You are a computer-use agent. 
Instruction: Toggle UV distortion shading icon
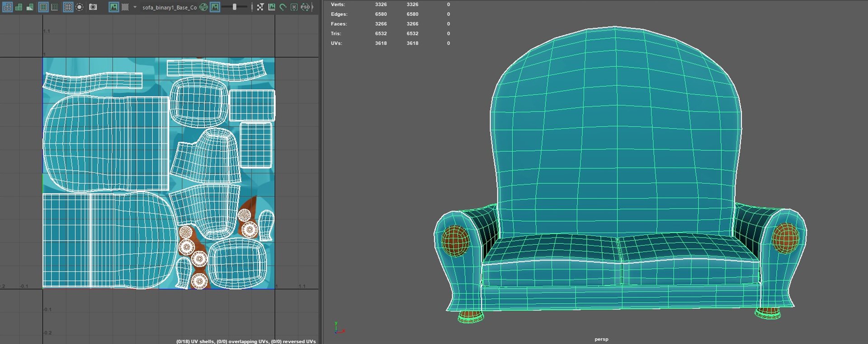pyautogui.click(x=30, y=7)
